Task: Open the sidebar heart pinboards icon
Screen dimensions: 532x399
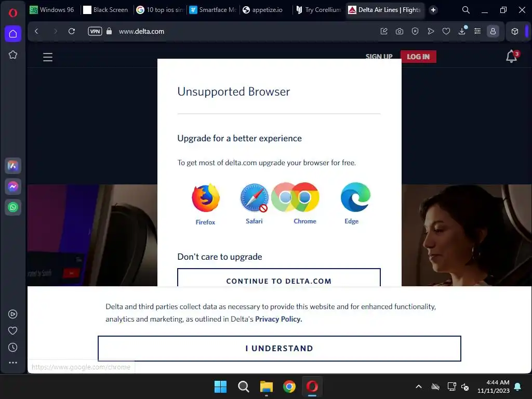Action: point(13,330)
